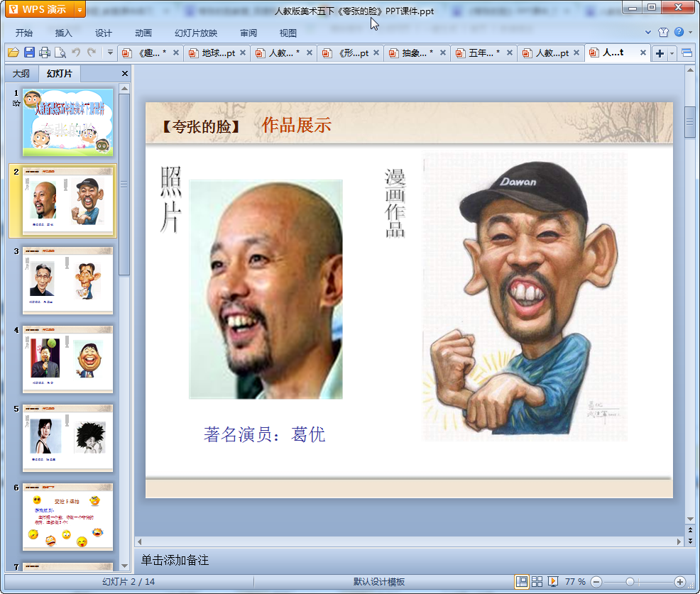Select the 著名演员：葛优 caption text
This screenshot has height=594, width=700.
pos(265,434)
